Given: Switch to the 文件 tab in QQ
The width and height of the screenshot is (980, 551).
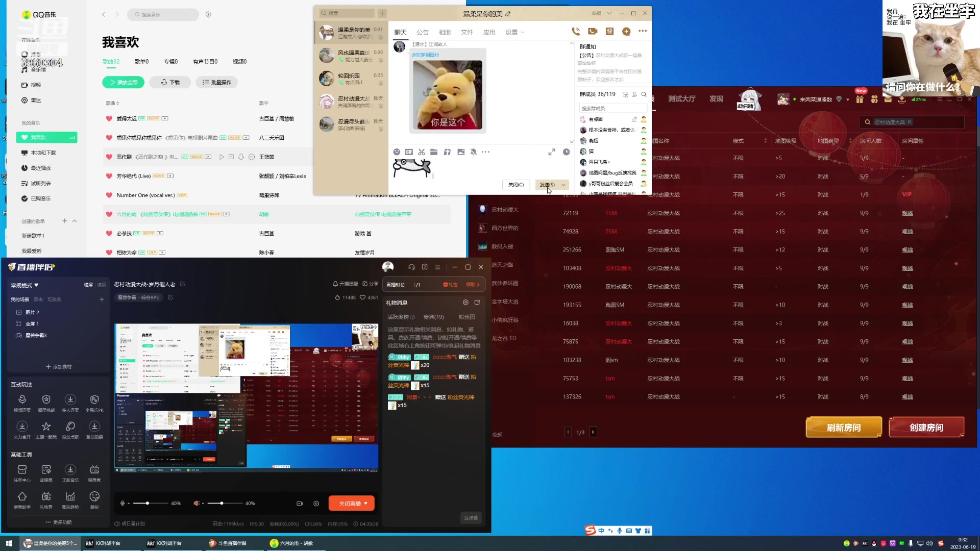Looking at the screenshot, I should pyautogui.click(x=467, y=32).
